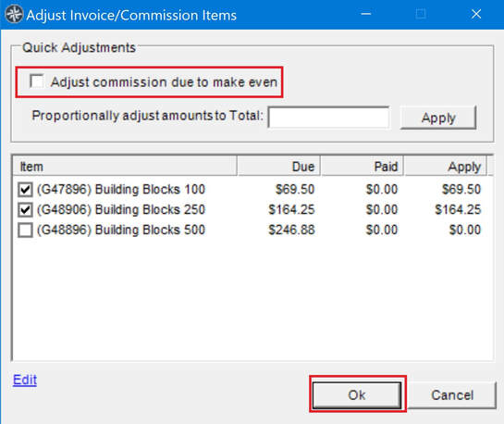Check the Building Blocks 500 item
This screenshot has width=504, height=424.
25,230
